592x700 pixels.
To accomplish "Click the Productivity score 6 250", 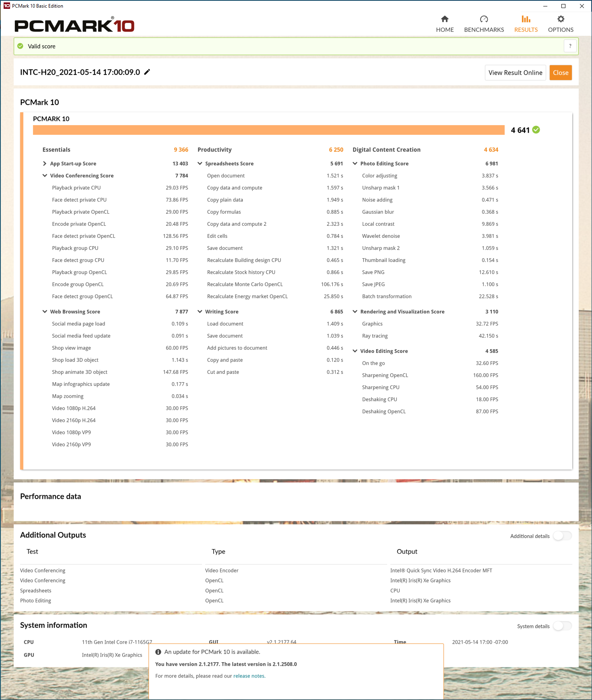I will tap(336, 150).
